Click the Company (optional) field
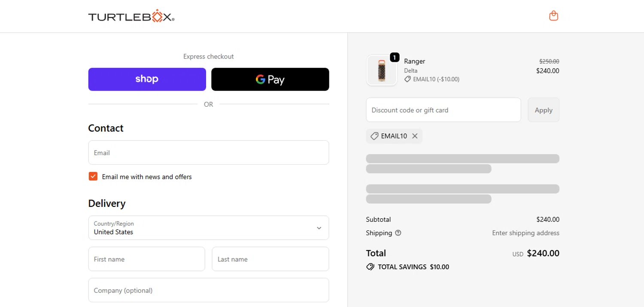The image size is (644, 307). 208,290
